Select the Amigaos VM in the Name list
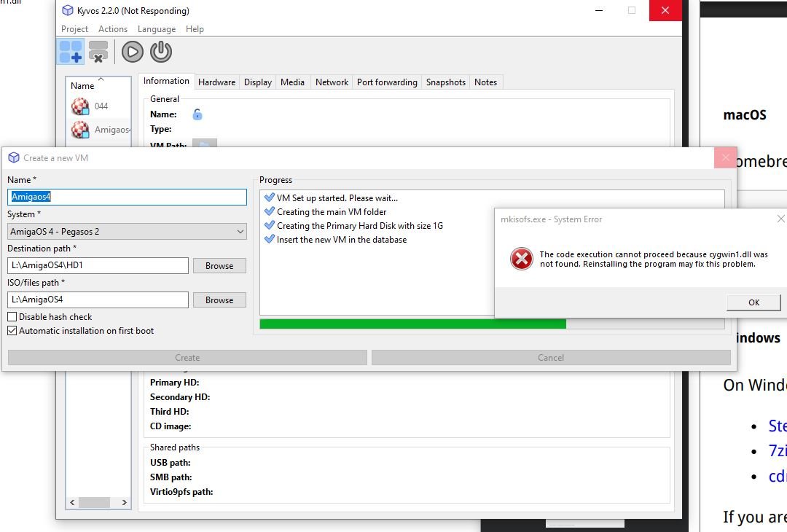The height and width of the screenshot is (532, 787). coord(99,130)
